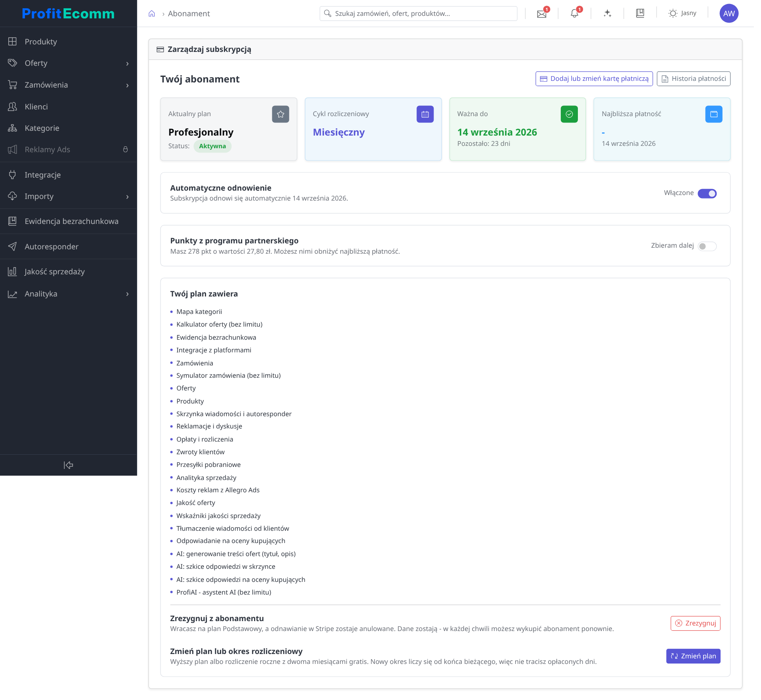Image resolution: width=761 pixels, height=700 pixels.
Task: Turn off Automatyczne odnowienie switch
Action: [x=707, y=193]
